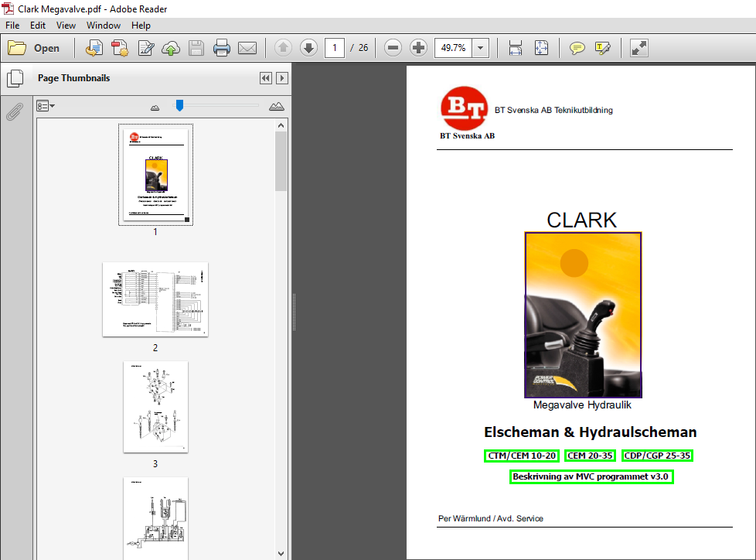Click the BT Svenska AB Teknikutbildning text
This screenshot has width=756, height=560.
(x=553, y=110)
